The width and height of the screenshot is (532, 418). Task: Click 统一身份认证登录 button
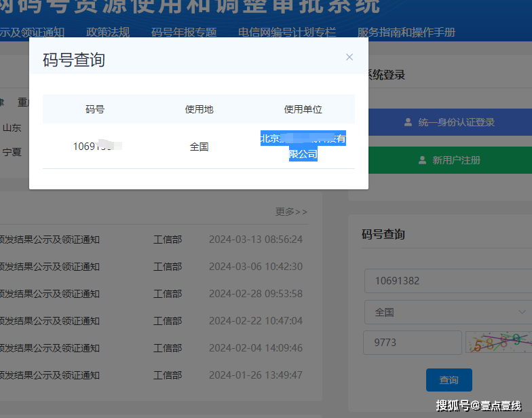point(450,122)
